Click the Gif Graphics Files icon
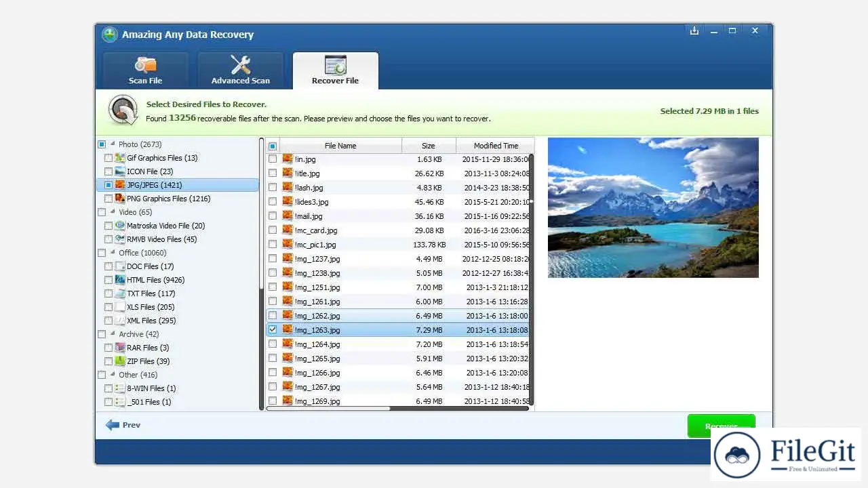Viewport: 868px width, 488px height. [120, 158]
